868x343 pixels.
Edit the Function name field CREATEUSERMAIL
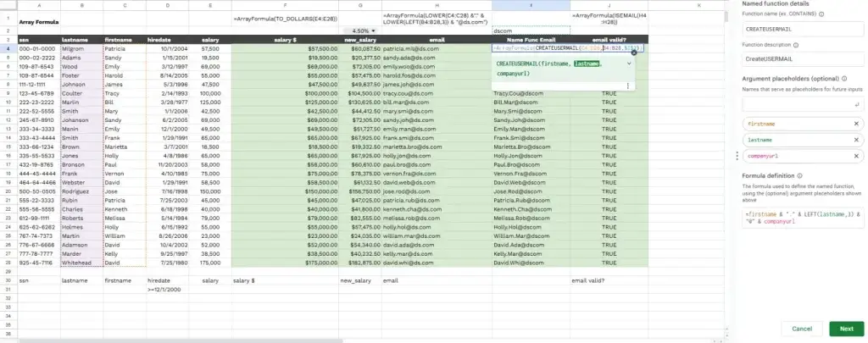click(803, 29)
